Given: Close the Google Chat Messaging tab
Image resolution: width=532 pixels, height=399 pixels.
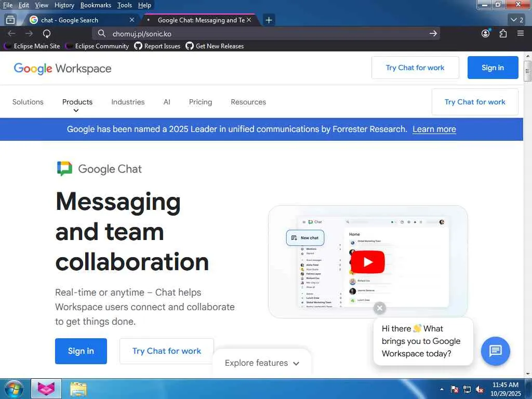Looking at the screenshot, I should pyautogui.click(x=249, y=20).
